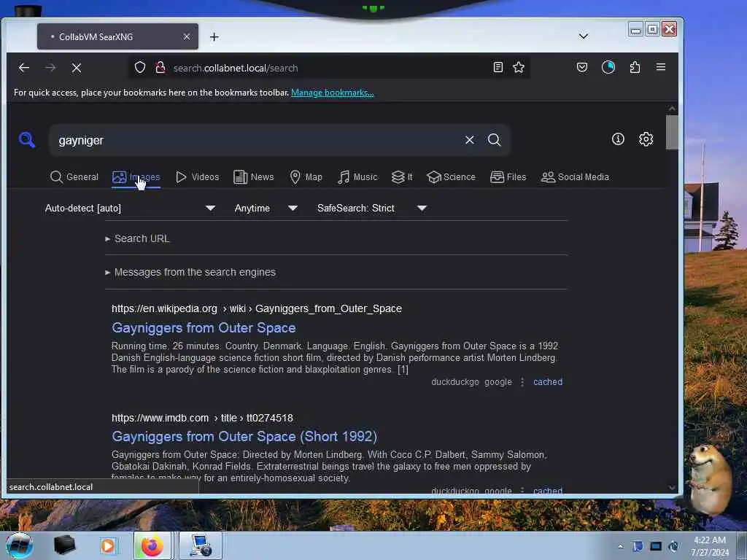Click the page vertical scrollbar thumb
Screen dimensions: 747x560
pyautogui.click(x=672, y=133)
